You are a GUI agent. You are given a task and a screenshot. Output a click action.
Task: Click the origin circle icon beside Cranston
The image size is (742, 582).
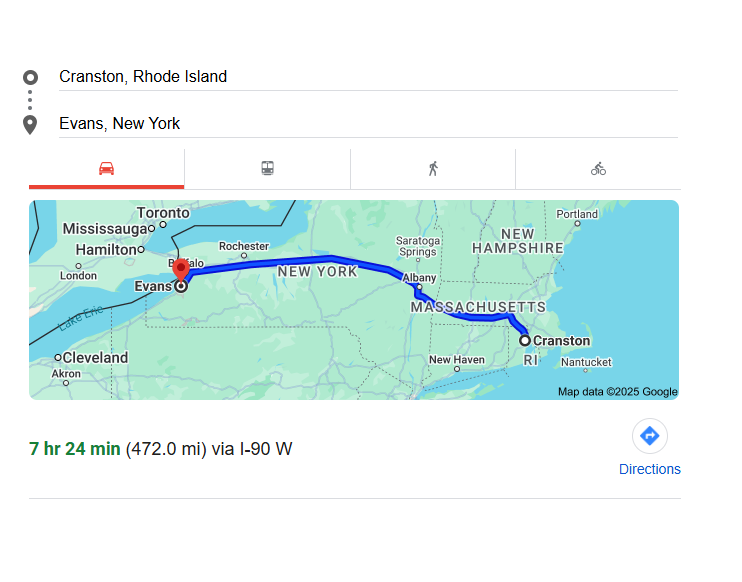coord(30,77)
